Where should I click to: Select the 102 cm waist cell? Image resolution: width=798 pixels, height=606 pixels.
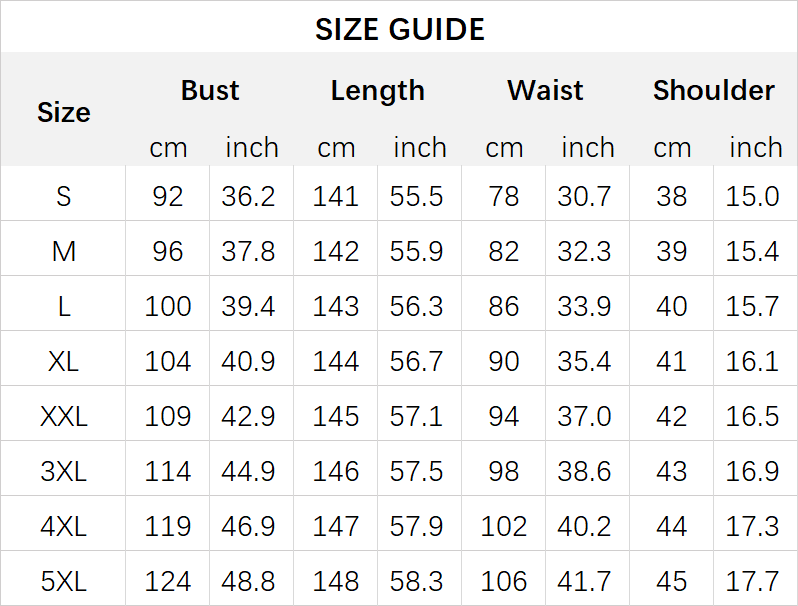coord(503,526)
